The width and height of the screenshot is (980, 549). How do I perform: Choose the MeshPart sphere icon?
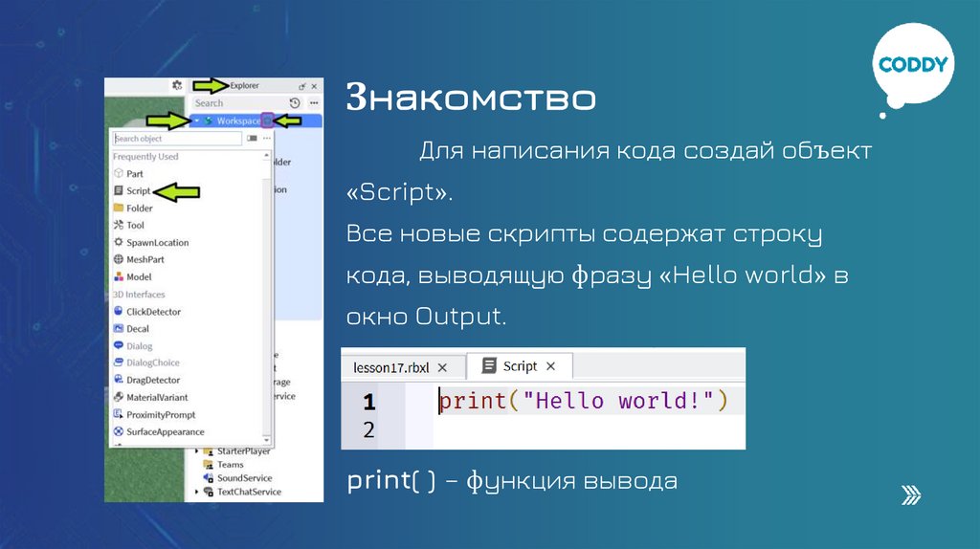pos(119,259)
